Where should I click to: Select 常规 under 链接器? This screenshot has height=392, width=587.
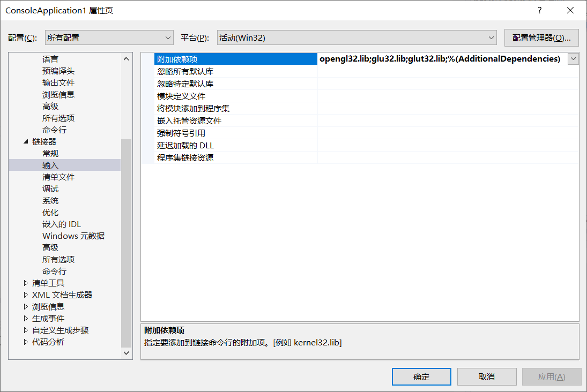[50, 153]
